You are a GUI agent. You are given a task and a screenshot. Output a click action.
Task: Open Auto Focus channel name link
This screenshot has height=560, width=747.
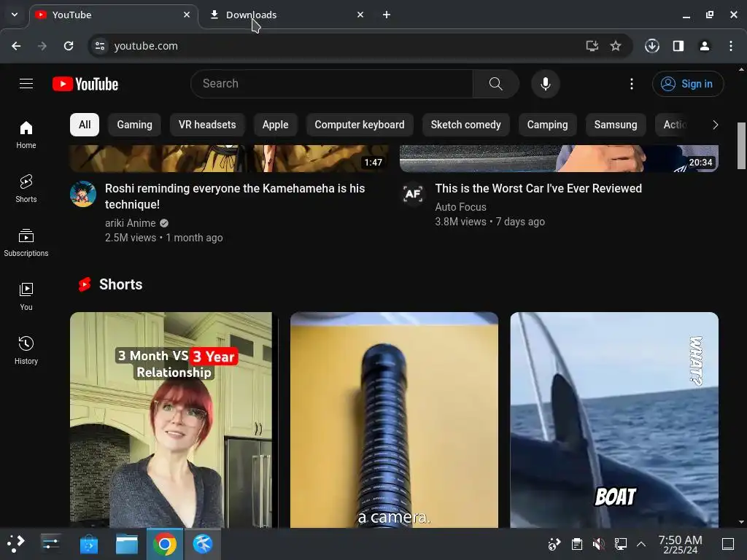[x=461, y=207]
